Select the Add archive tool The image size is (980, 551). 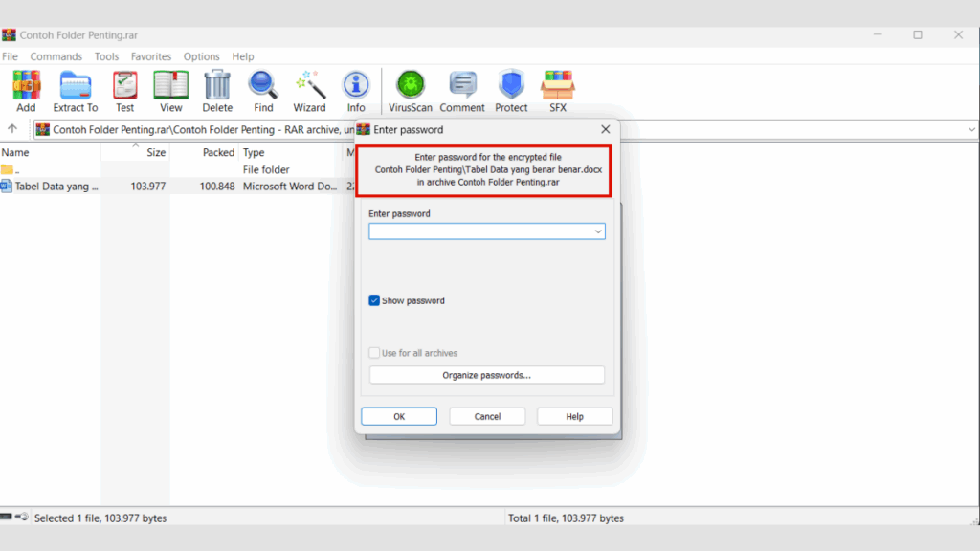pos(25,86)
